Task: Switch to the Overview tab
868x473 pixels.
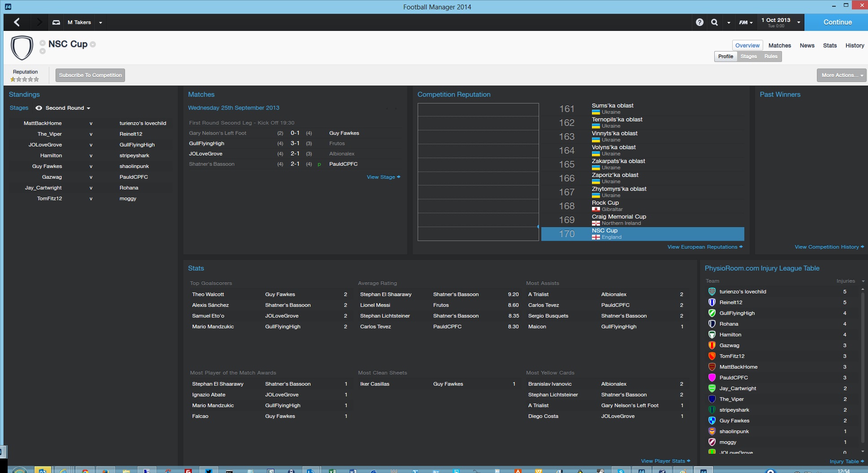Action: point(747,45)
